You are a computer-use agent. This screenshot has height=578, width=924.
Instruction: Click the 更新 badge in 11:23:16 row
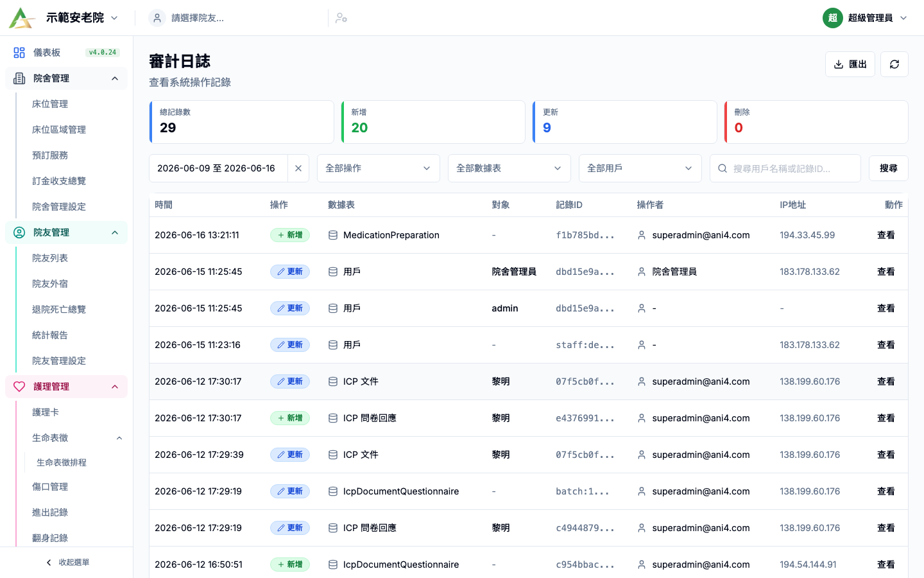pos(290,345)
